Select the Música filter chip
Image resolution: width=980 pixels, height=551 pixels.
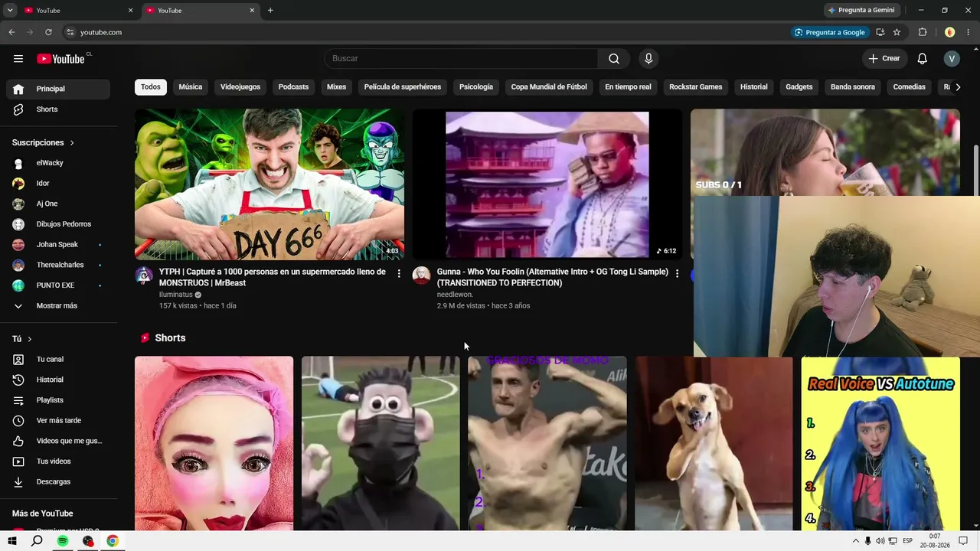tap(191, 87)
